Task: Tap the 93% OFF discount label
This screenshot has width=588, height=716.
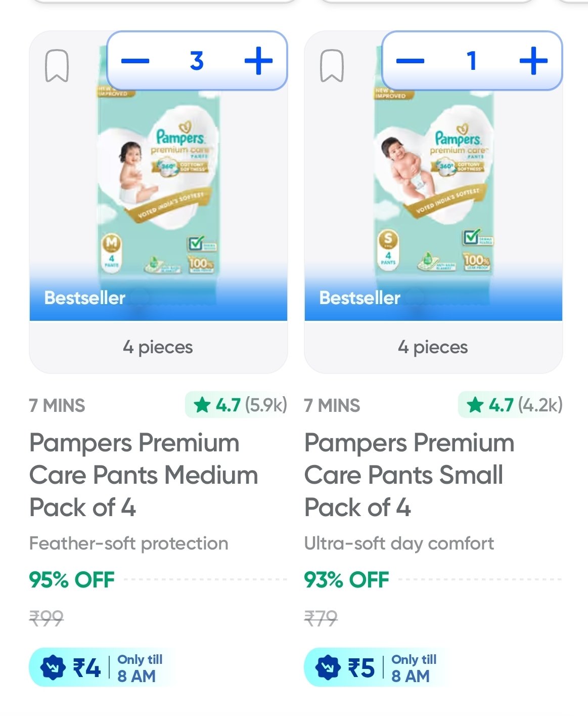Action: [347, 580]
